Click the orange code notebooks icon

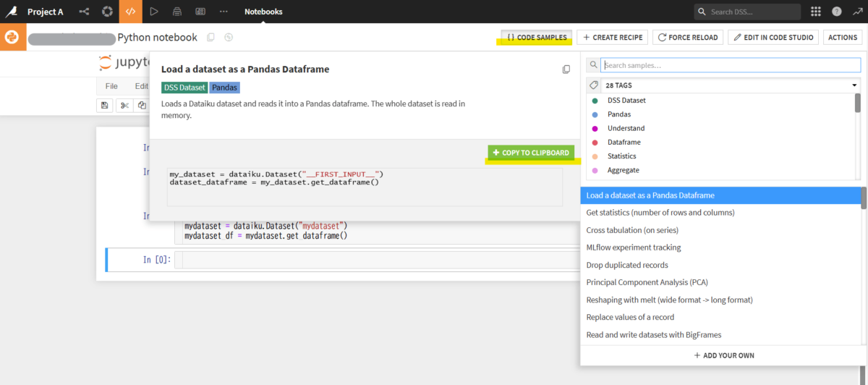[x=130, y=12]
